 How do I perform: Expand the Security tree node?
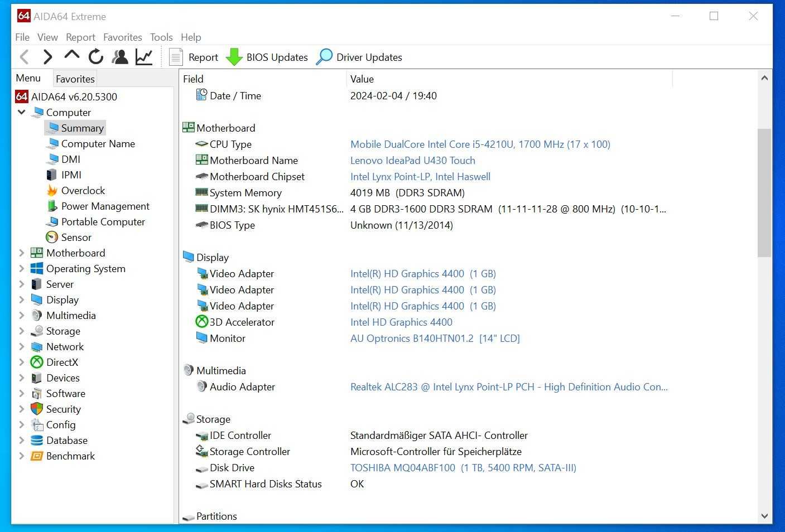(x=22, y=409)
